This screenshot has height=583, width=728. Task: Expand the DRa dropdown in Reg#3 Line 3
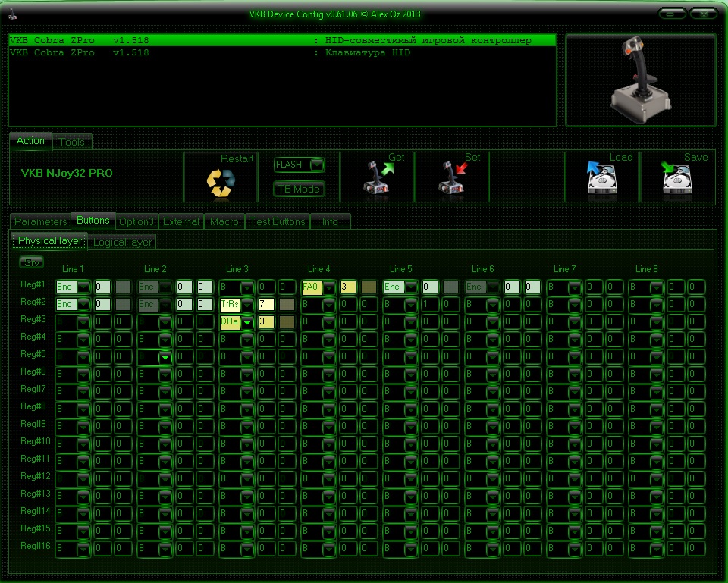tap(247, 322)
